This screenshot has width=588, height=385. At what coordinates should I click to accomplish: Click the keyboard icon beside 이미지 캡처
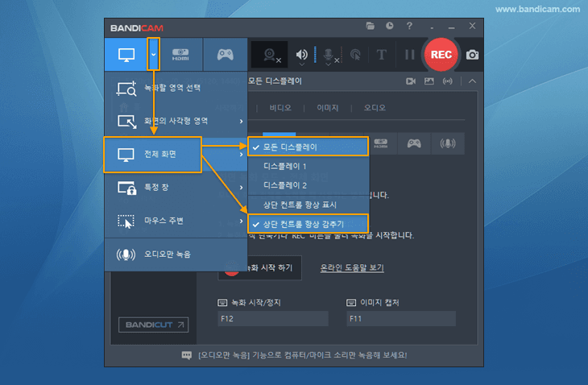[x=351, y=303]
